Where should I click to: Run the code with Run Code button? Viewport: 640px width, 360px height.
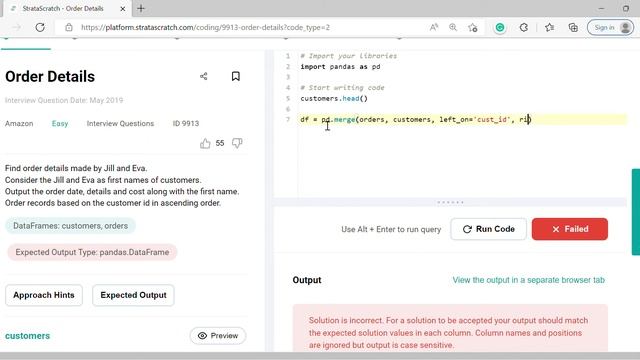coord(489,229)
